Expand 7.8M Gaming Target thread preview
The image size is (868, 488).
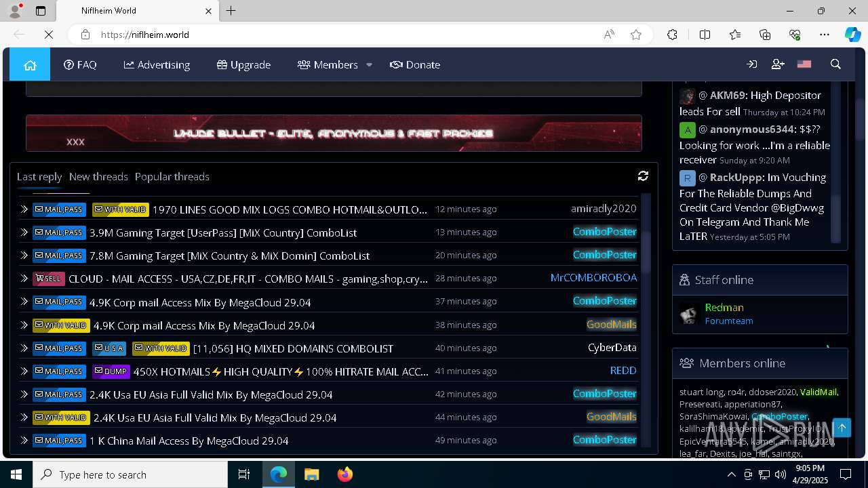(x=24, y=256)
